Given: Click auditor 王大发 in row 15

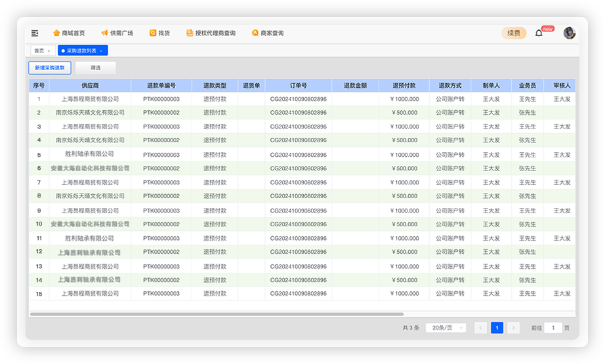Looking at the screenshot, I should tap(562, 294).
